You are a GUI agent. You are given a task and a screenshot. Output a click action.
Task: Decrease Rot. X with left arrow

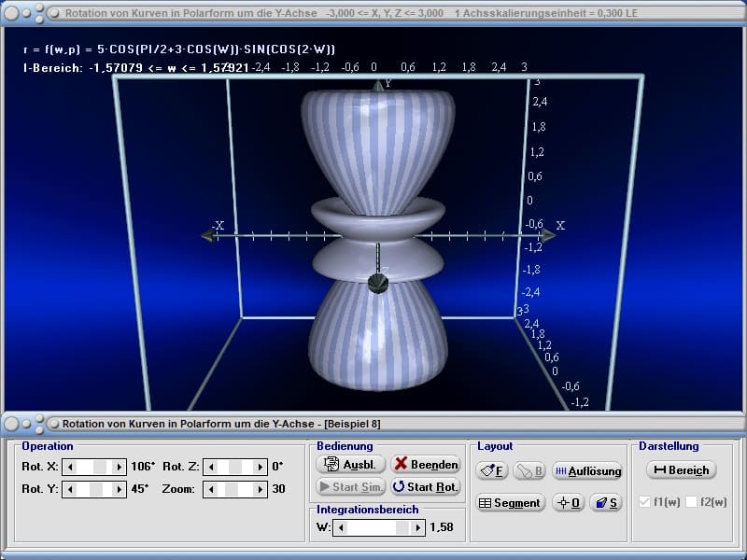tap(70, 468)
